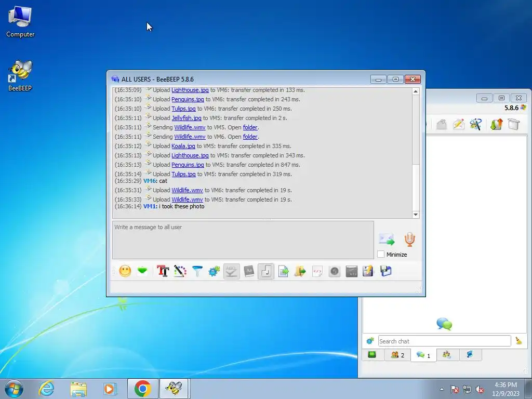The height and width of the screenshot is (399, 532).
Task: Open Penguins.jpg link uploaded to VM5
Action: pyautogui.click(x=188, y=165)
